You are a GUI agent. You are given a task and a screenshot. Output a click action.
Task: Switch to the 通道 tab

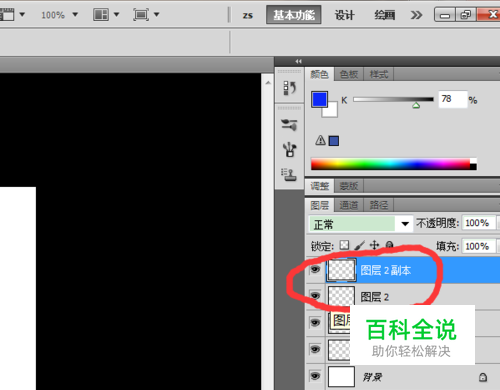[349, 205]
